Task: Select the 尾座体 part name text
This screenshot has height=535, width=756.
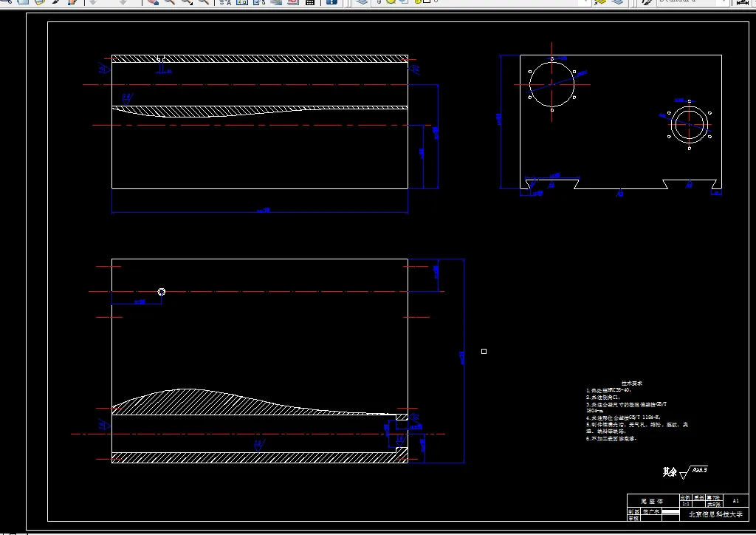Action: pyautogui.click(x=652, y=501)
